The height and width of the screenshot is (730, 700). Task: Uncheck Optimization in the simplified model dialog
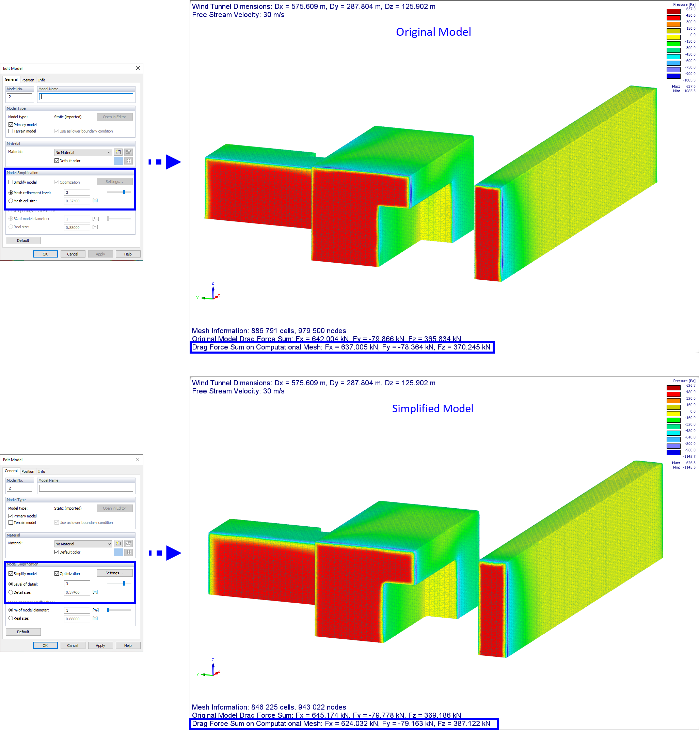point(57,574)
